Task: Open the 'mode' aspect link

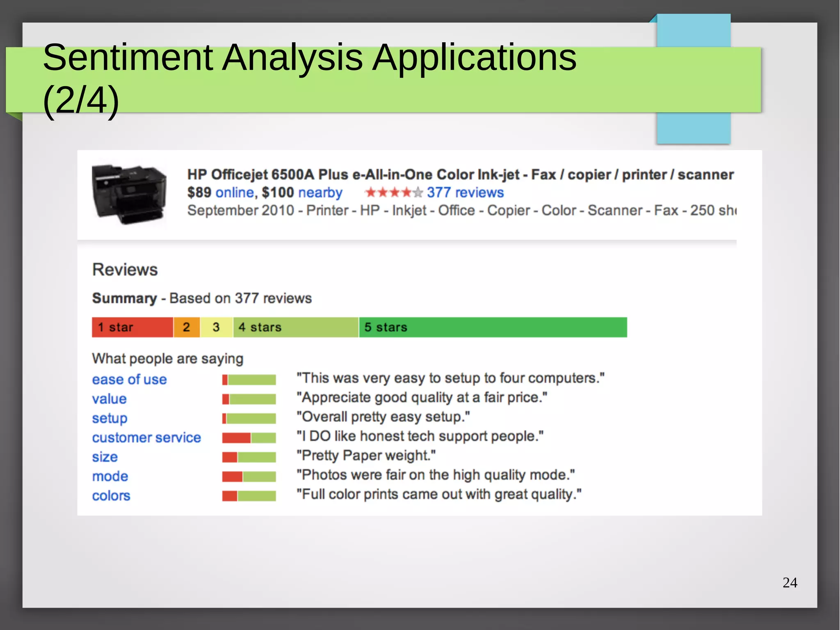Action: [110, 476]
